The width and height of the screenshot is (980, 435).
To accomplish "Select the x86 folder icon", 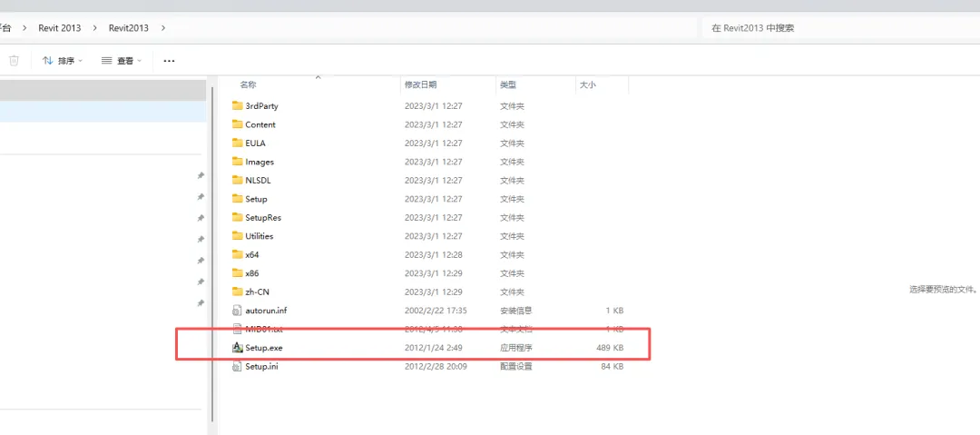I will [x=237, y=272].
